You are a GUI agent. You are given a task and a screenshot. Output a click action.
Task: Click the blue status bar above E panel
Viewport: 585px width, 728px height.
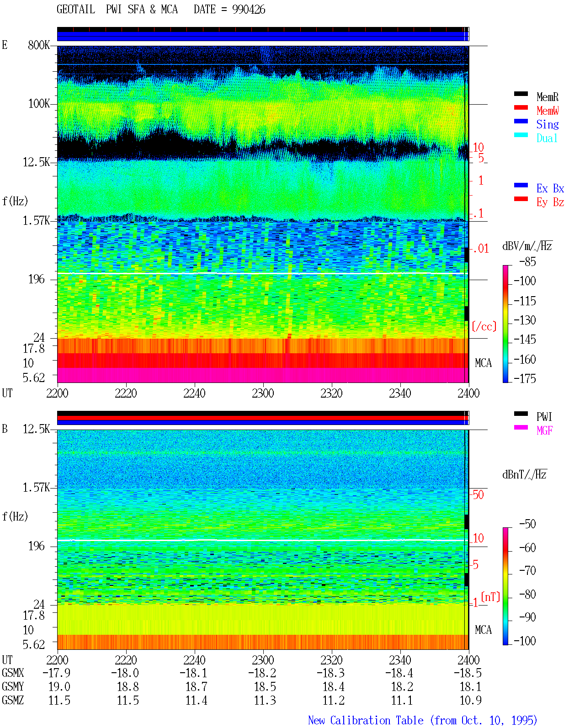[x=263, y=37]
